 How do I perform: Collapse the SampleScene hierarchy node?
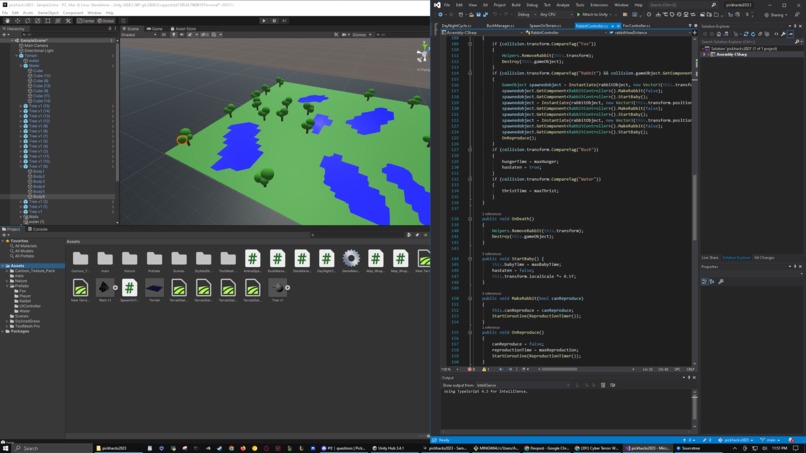point(12,41)
